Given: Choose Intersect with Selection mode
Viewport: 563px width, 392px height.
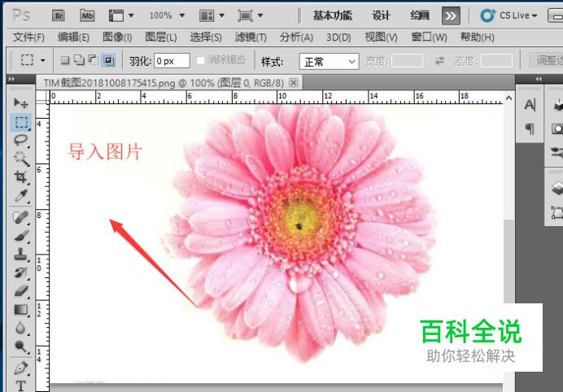Looking at the screenshot, I should coord(108,60).
